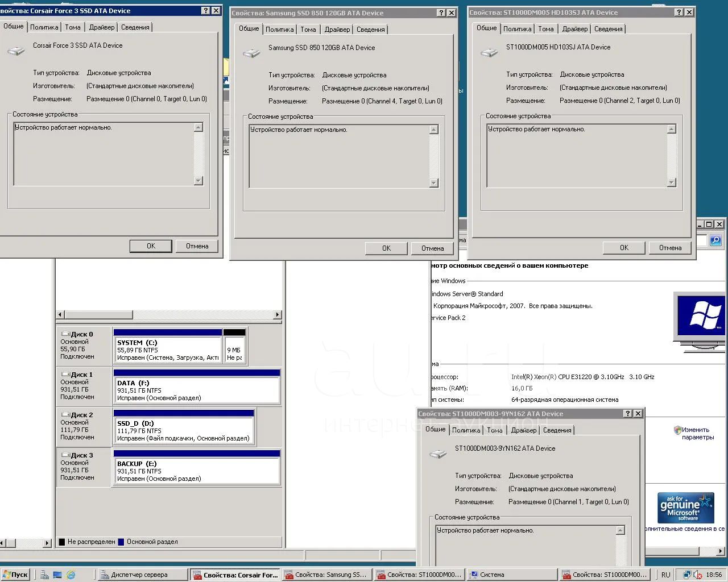Select Диск 3 header in Disk Management
The width and height of the screenshot is (728, 582).
pyautogui.click(x=83, y=467)
